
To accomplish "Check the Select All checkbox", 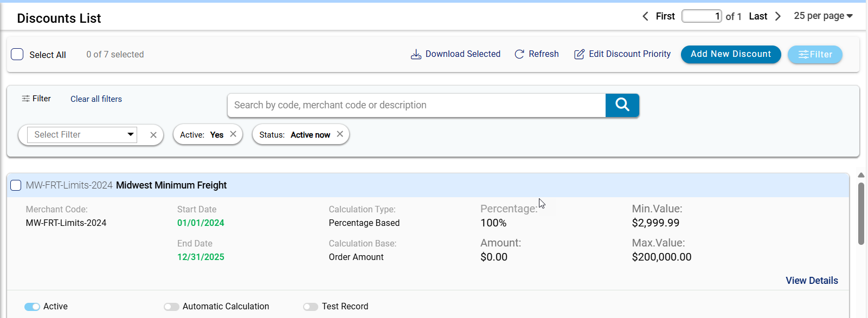I will coord(17,55).
